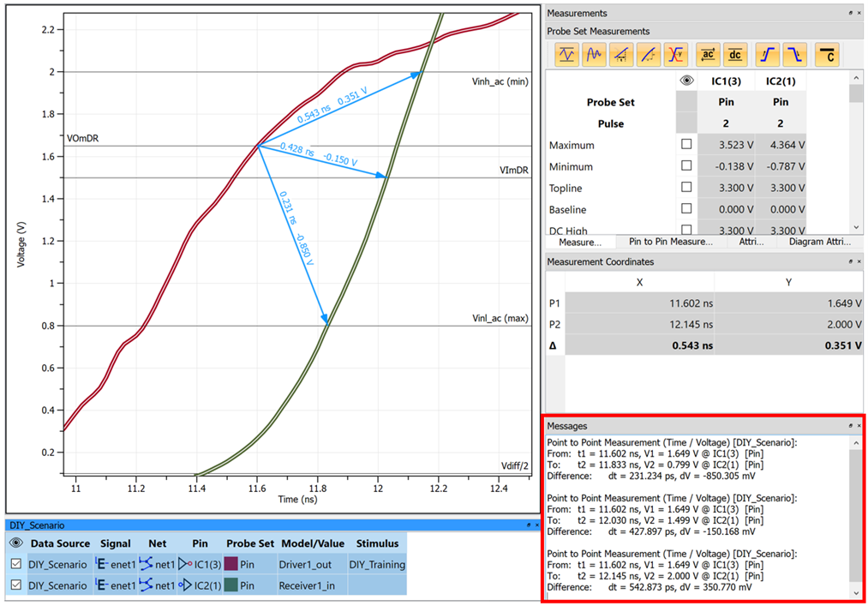868x606 pixels.
Task: Toggle the 'ac' threshold measurement icon
Action: 708,55
